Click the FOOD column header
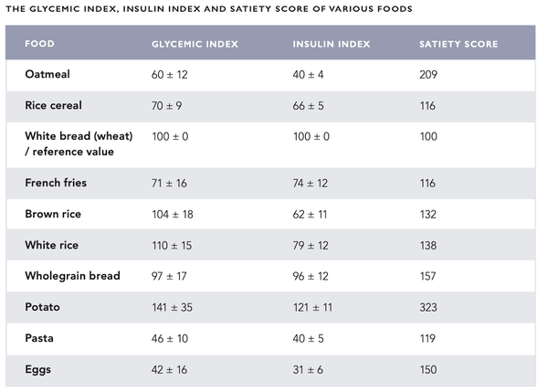 39,44
